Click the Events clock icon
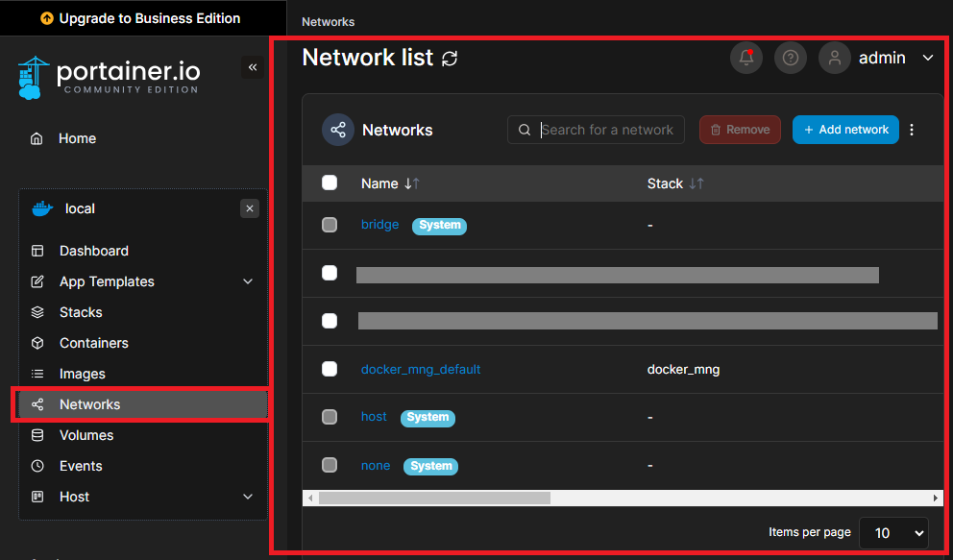 (37, 466)
